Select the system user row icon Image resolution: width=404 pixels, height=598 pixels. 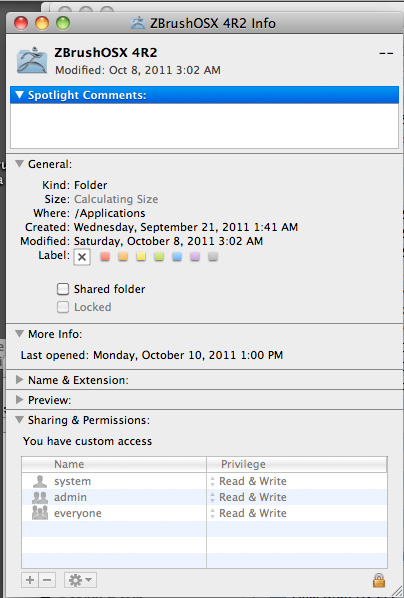pos(40,481)
